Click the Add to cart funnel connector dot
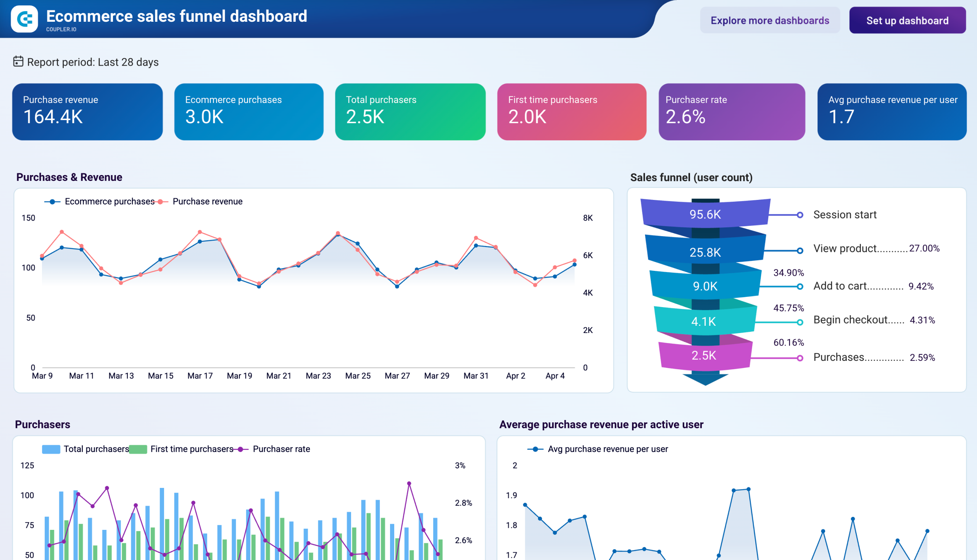The width and height of the screenshot is (977, 560). click(800, 286)
